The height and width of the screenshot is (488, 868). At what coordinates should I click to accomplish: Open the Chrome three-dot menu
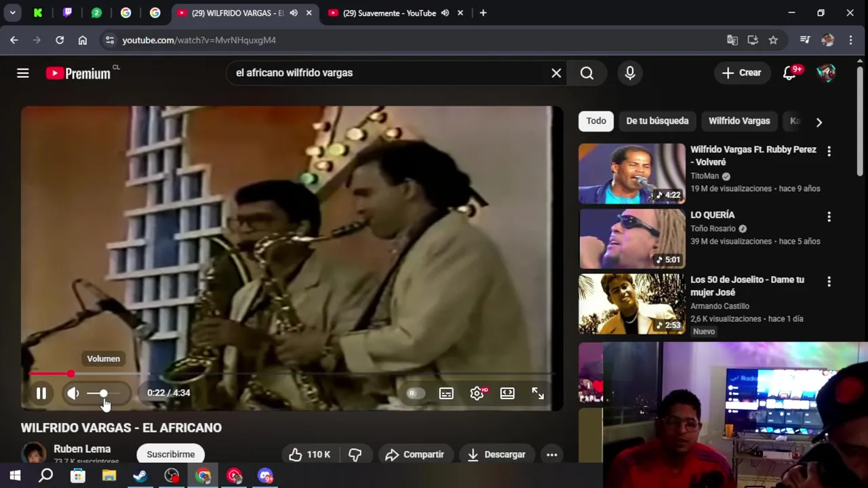[x=850, y=40]
